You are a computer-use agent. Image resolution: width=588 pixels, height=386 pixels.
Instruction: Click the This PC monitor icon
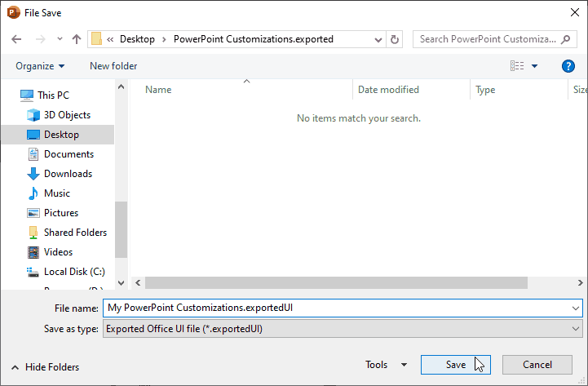click(27, 95)
